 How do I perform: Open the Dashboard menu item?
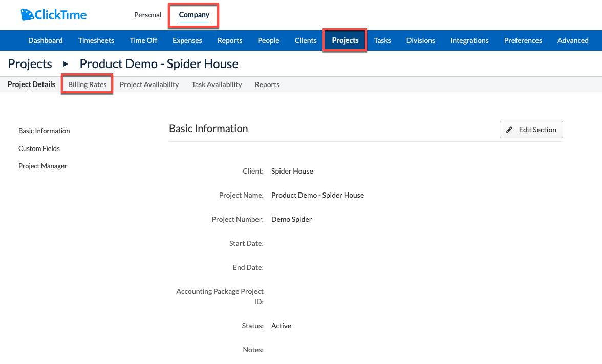(45, 40)
